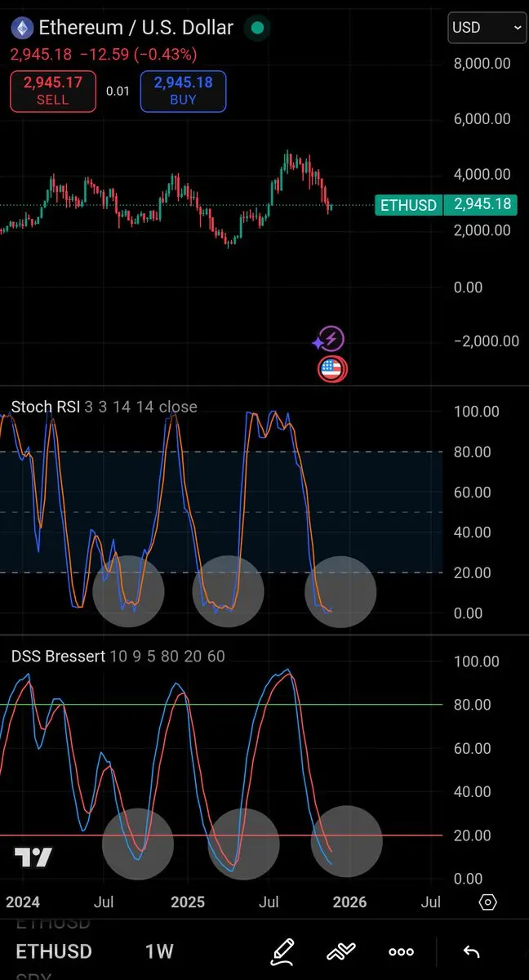Open the USD currency dropdown
Viewport: 529px width, 980px height.
pyautogui.click(x=487, y=28)
